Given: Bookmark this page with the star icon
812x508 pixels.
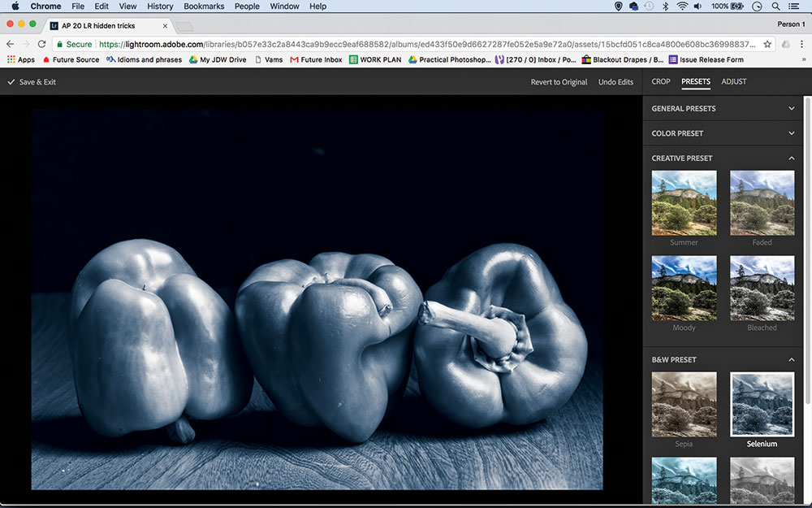Looking at the screenshot, I should (x=767, y=44).
